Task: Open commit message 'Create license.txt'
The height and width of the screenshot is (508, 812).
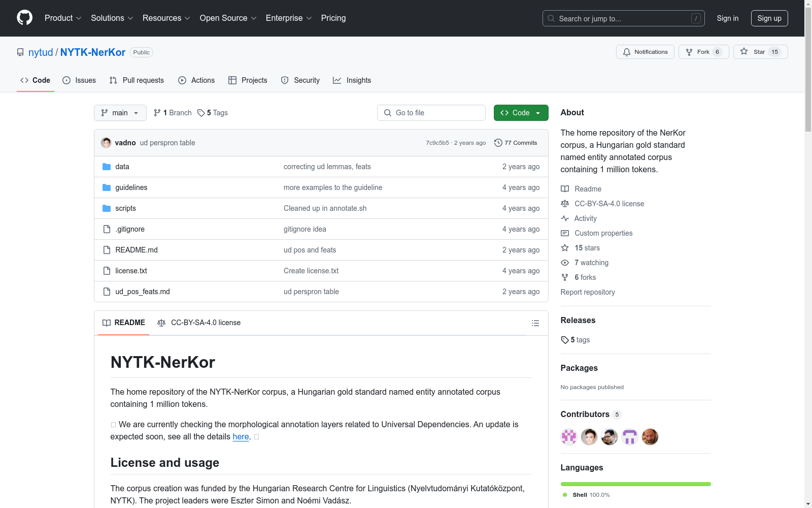Action: click(311, 271)
